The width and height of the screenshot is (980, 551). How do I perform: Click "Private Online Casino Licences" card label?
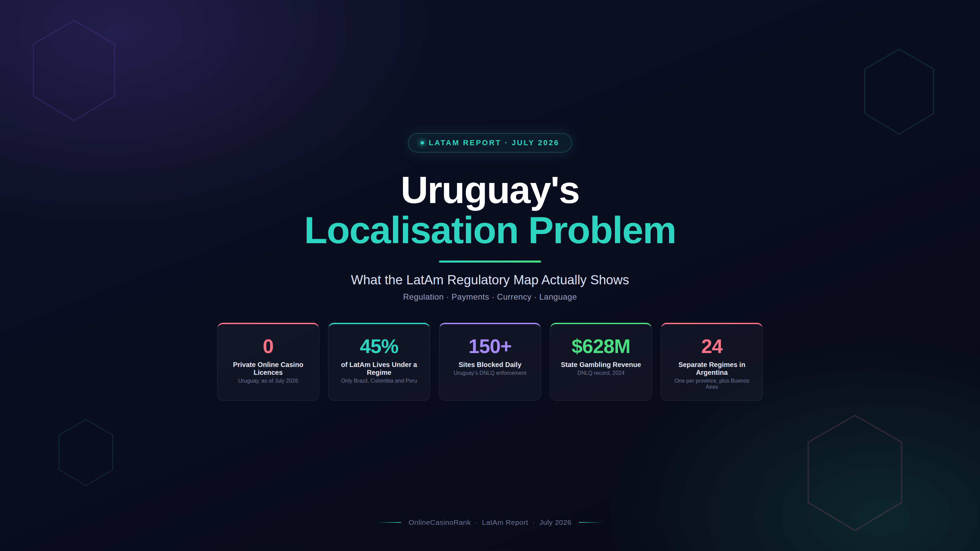coord(268,368)
